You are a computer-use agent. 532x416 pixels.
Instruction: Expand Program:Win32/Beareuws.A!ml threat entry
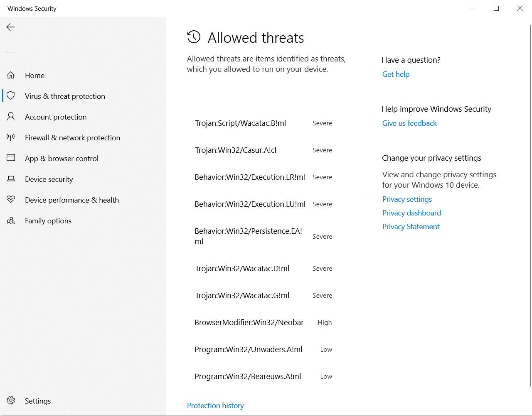pos(264,377)
